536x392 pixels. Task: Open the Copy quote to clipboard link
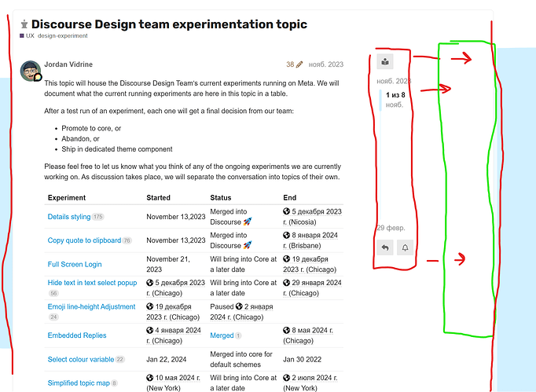point(84,240)
